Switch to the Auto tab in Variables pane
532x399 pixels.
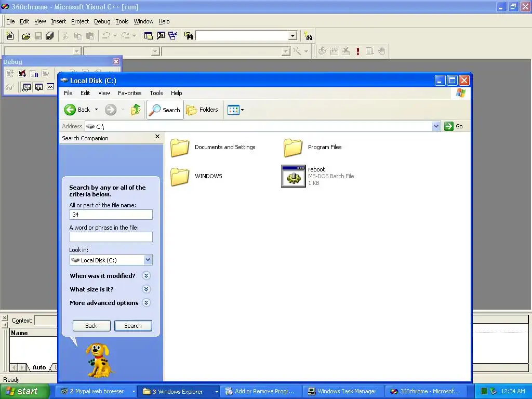[39, 367]
